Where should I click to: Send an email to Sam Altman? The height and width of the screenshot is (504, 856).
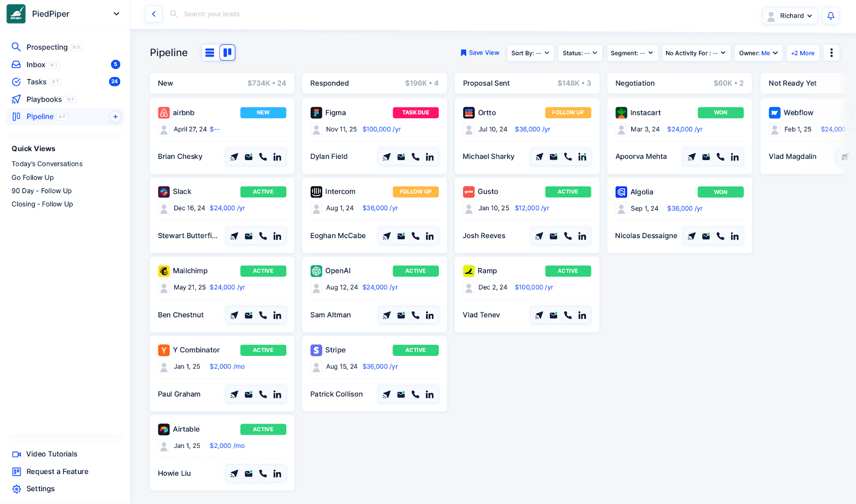(401, 315)
